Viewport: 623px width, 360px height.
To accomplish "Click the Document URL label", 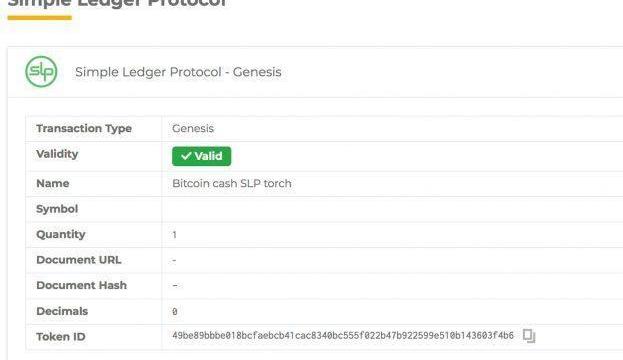I will 79,260.
